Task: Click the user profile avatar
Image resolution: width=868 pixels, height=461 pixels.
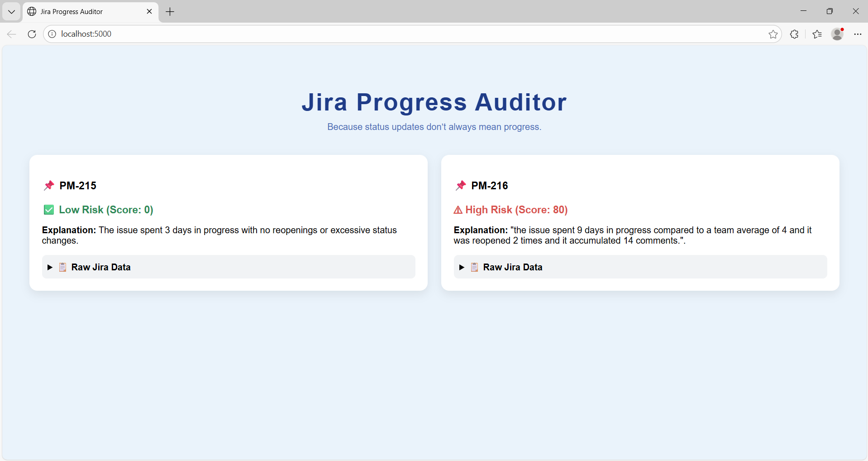Action: tap(837, 34)
